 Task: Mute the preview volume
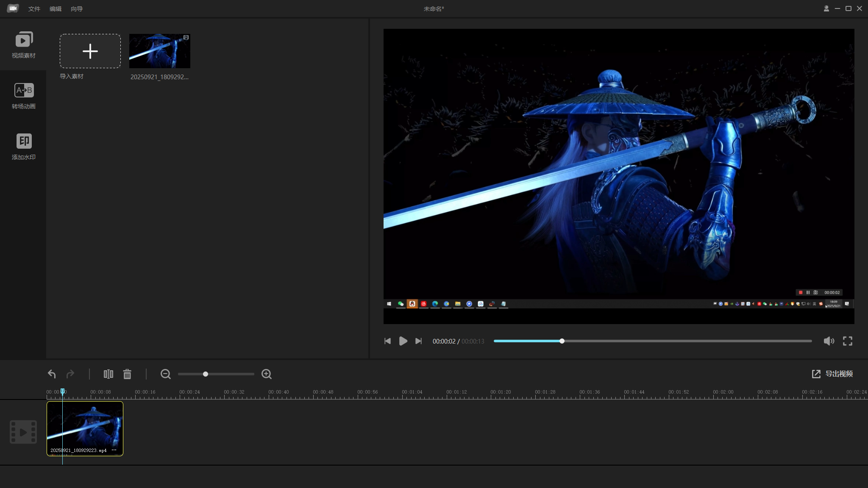coord(829,341)
